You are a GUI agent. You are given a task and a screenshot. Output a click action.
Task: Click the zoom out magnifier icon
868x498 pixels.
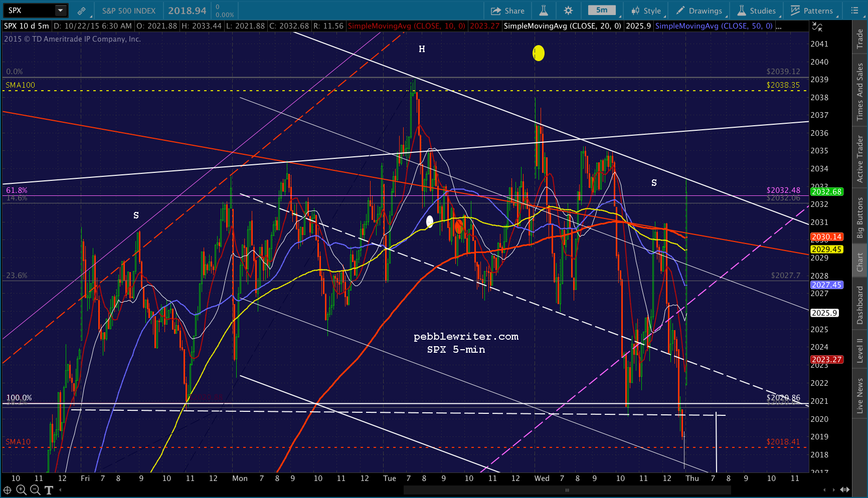point(35,490)
